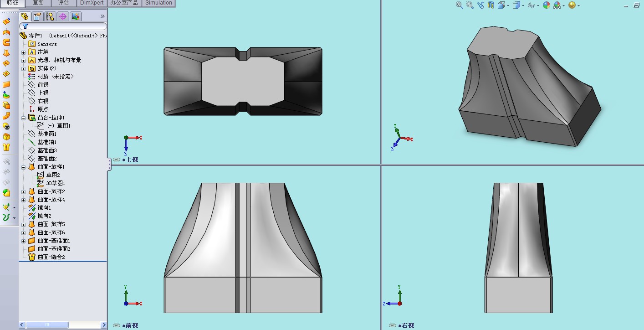Image resolution: width=644 pixels, height=330 pixels.
Task: Switch to the DimXpert tab
Action: tap(92, 3)
